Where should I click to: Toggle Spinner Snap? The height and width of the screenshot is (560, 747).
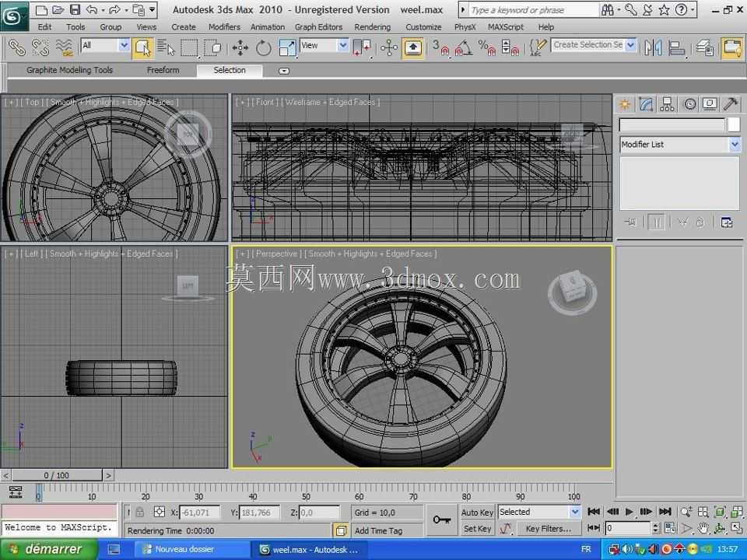510,47
